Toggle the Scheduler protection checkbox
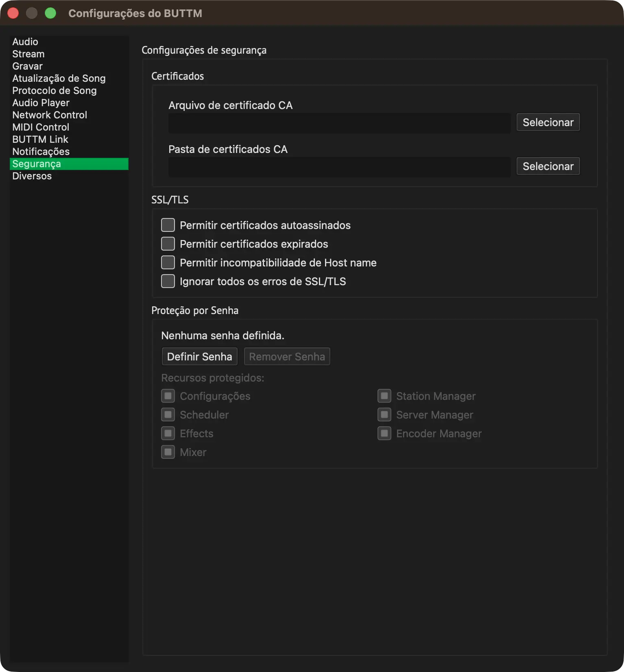This screenshot has height=672, width=624. (168, 415)
